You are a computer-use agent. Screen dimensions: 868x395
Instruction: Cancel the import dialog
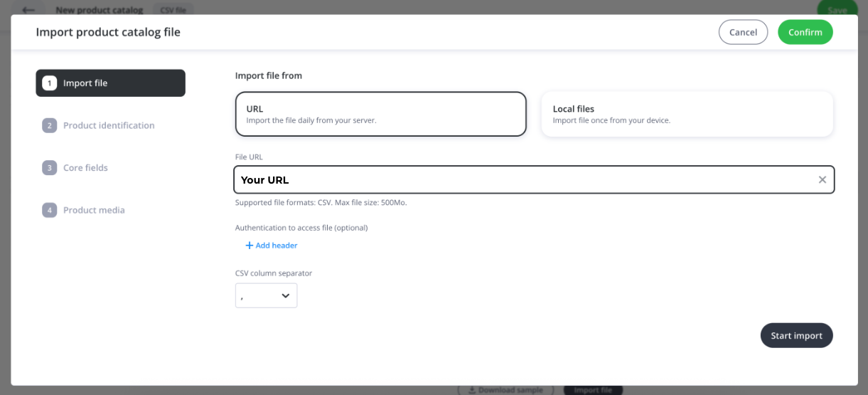click(743, 32)
